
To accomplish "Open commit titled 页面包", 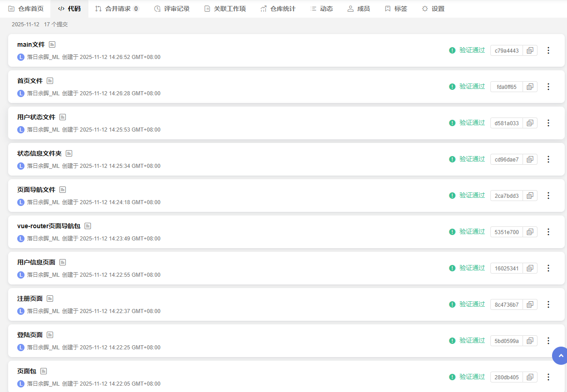I will click(x=27, y=371).
